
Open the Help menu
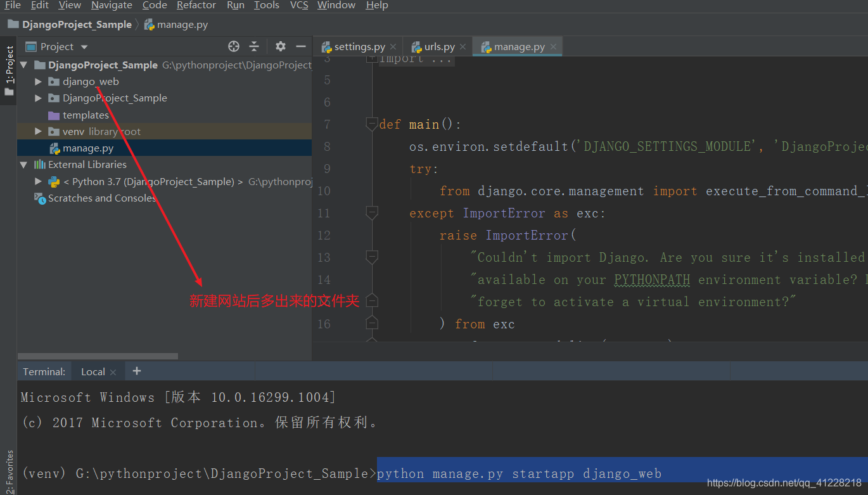[x=377, y=5]
